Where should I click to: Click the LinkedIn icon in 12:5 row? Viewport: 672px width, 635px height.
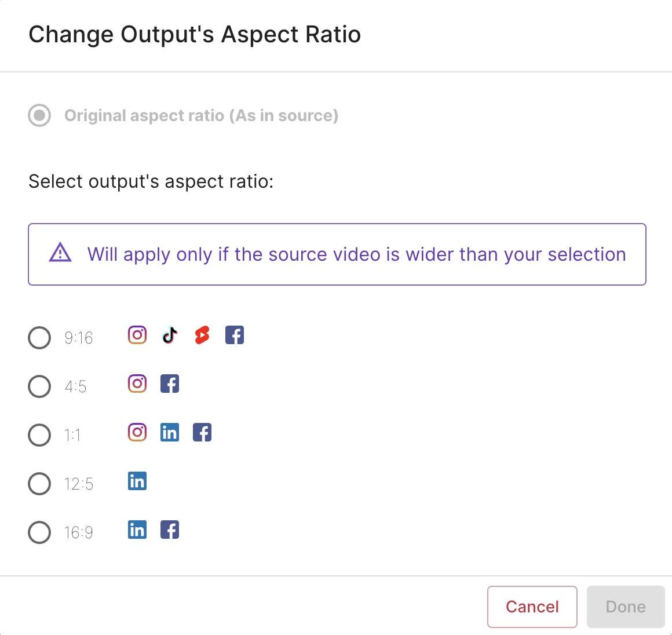click(x=137, y=481)
